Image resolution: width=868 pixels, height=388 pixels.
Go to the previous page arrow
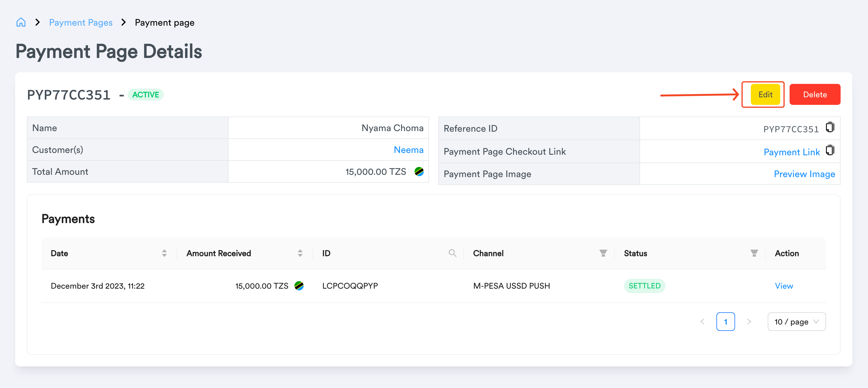(702, 322)
